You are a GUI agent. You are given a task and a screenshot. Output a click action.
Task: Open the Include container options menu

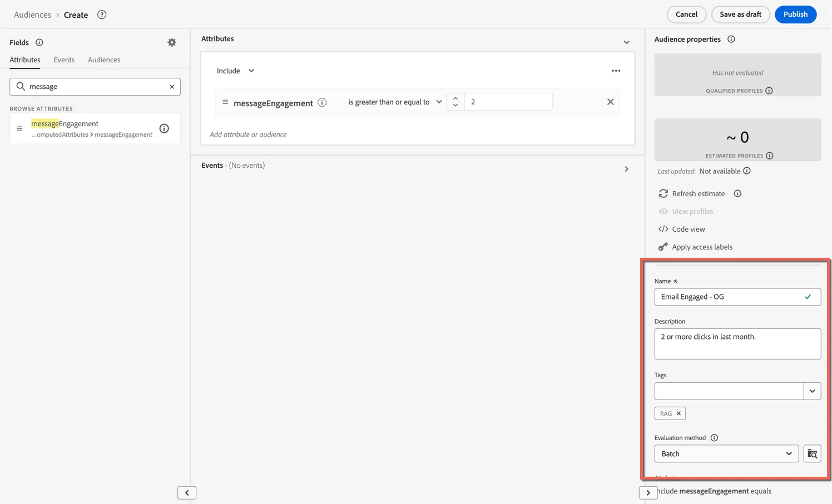tap(616, 71)
